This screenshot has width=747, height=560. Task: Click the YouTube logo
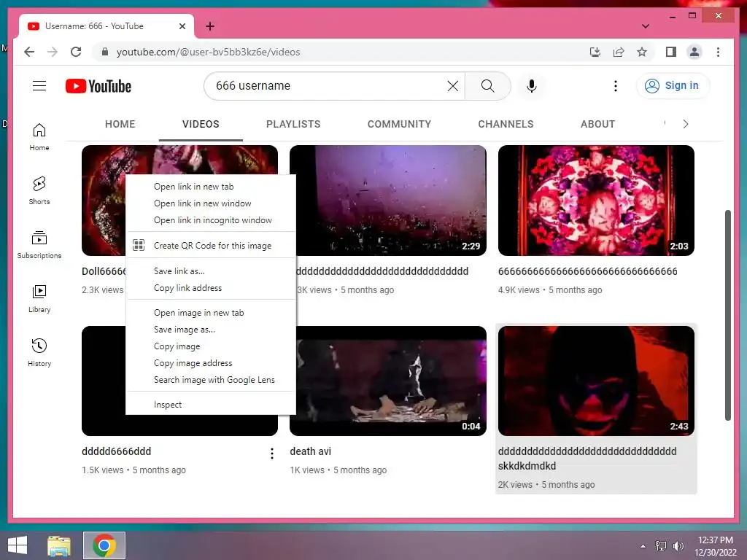click(x=98, y=86)
